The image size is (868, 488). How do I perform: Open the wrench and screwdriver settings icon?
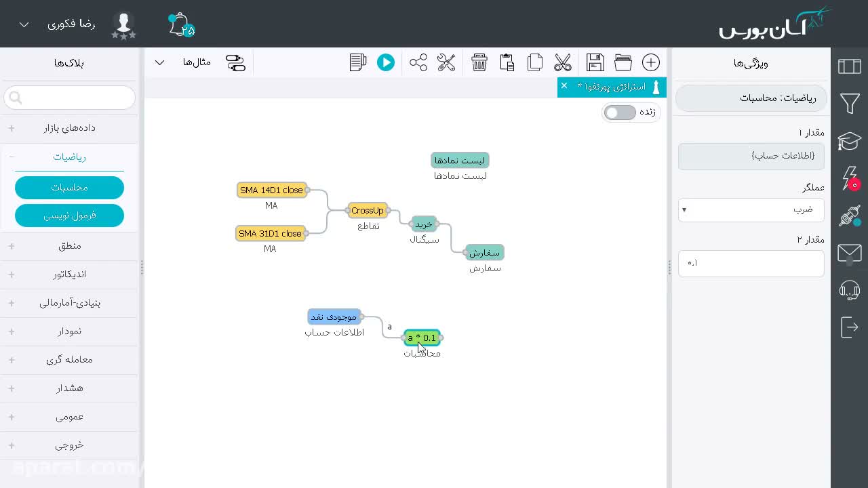(x=446, y=62)
